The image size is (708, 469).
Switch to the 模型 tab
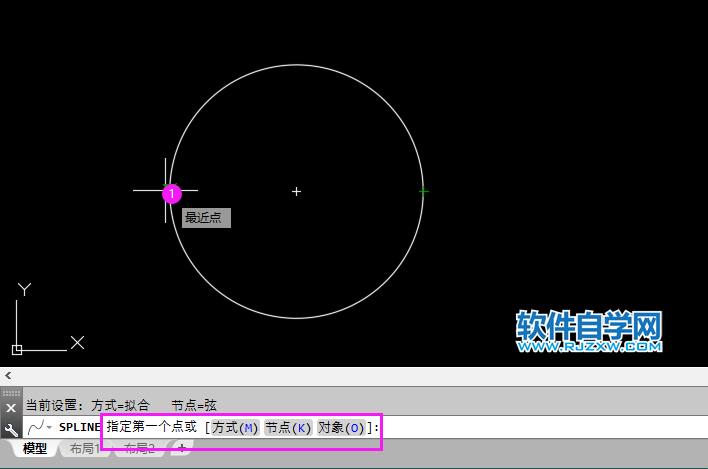(x=35, y=448)
